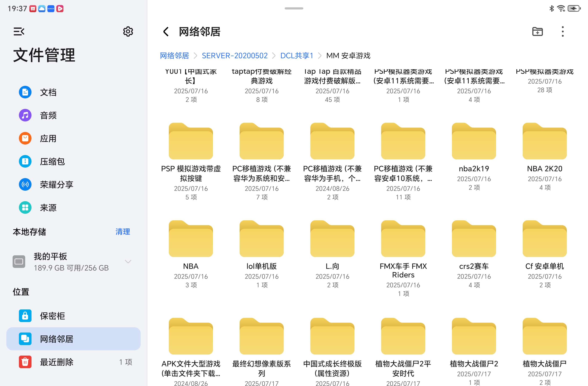Navigate to SERVER-20200502 breadcrumb
Viewport: 588px width, 386px height.
[234, 56]
